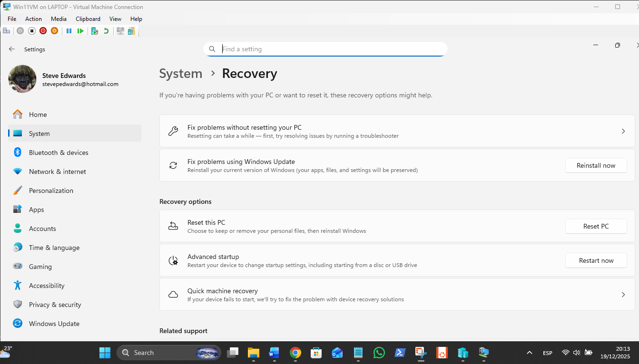This screenshot has width=639, height=364.
Task: Click the Reinstall now button
Action: [596, 165]
